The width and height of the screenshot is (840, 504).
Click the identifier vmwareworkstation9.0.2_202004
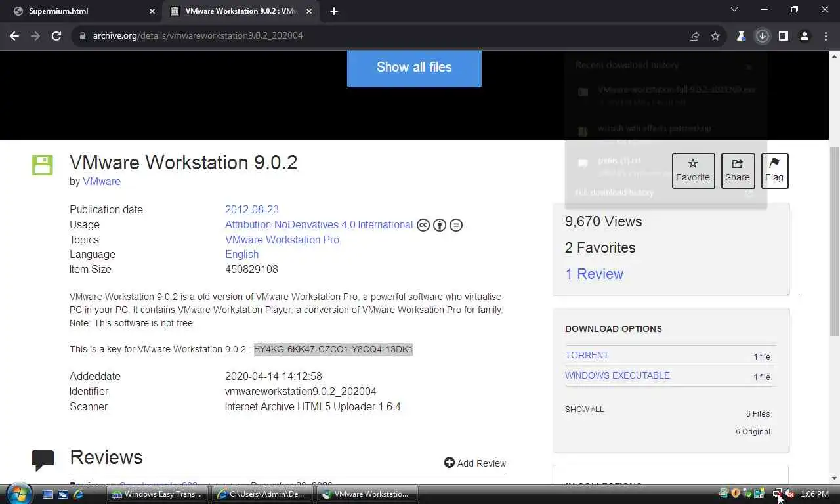301,391
